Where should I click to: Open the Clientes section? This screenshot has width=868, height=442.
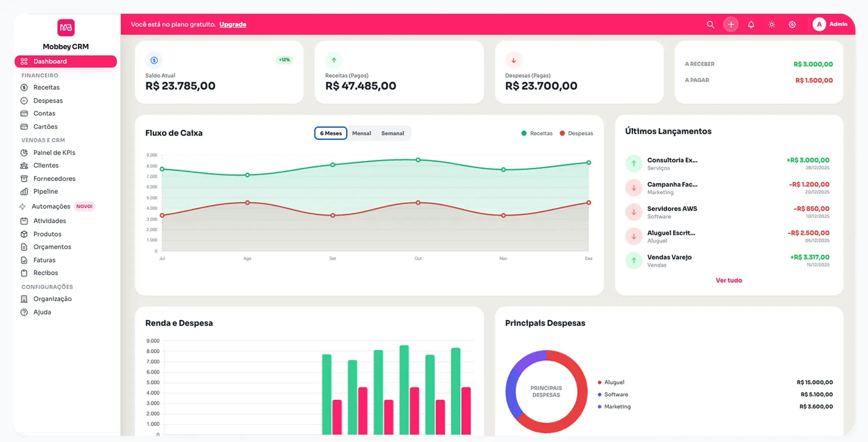click(46, 165)
